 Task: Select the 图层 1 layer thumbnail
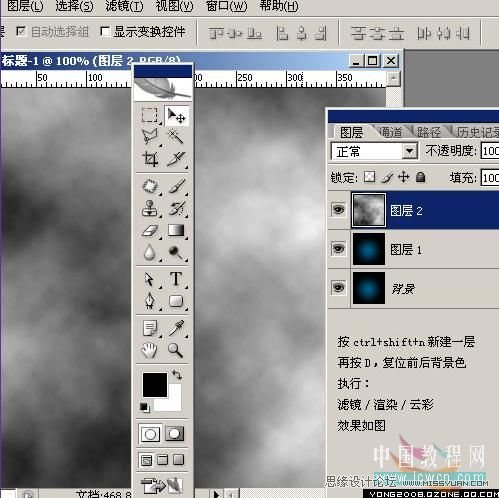(369, 249)
